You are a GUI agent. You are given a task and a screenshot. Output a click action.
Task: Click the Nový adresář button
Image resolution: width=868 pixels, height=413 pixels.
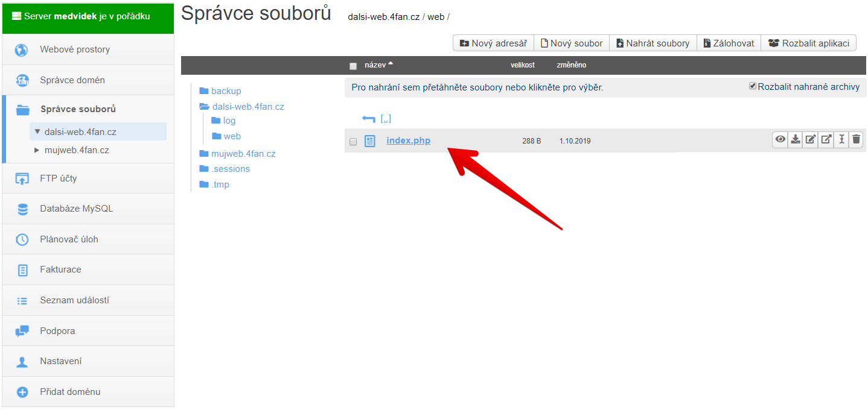coord(493,43)
